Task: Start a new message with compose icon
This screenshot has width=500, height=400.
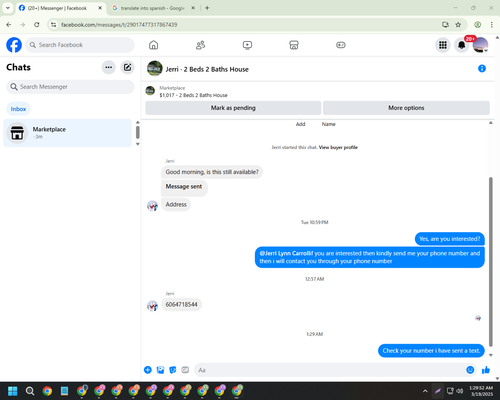Action: (x=127, y=67)
